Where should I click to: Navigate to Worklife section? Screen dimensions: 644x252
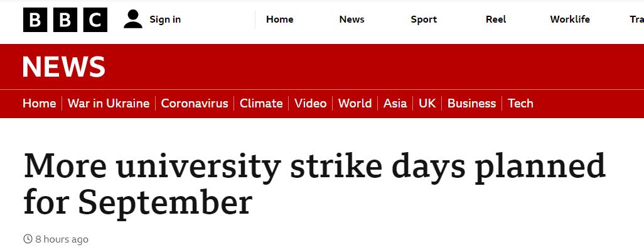click(570, 19)
